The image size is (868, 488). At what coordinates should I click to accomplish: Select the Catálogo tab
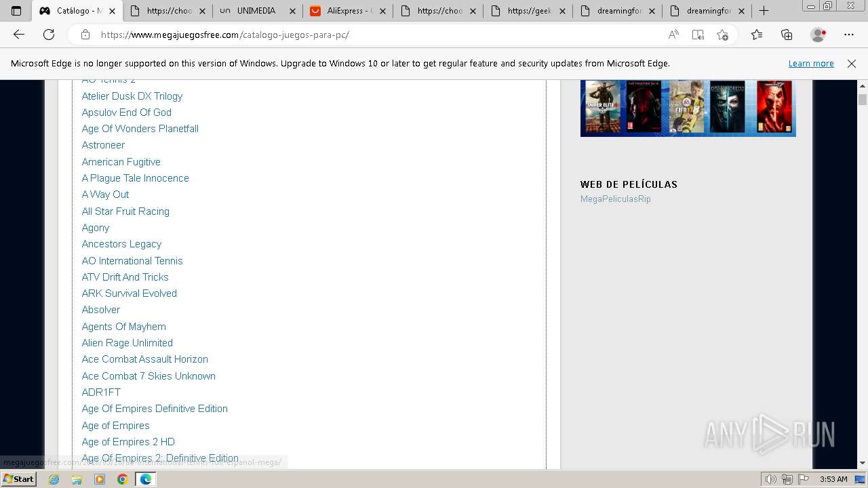click(x=77, y=11)
